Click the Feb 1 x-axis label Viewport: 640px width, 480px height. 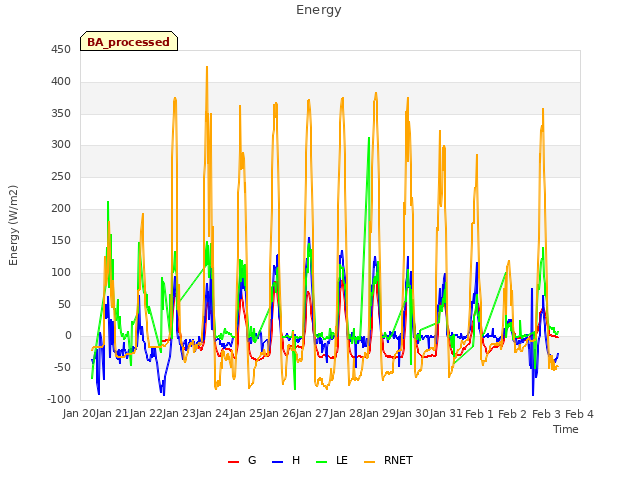tap(480, 414)
